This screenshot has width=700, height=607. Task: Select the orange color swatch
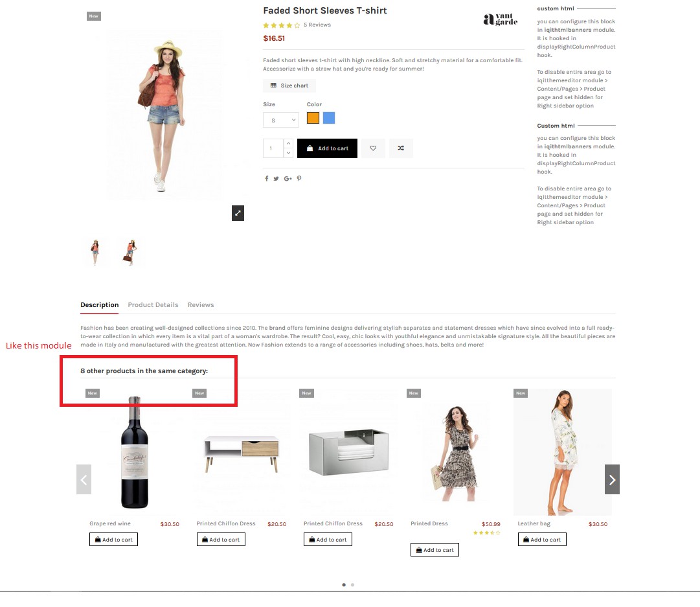(313, 118)
